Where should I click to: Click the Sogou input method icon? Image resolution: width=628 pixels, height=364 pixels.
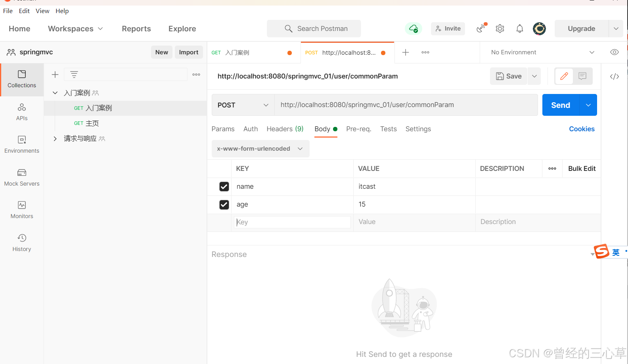601,251
